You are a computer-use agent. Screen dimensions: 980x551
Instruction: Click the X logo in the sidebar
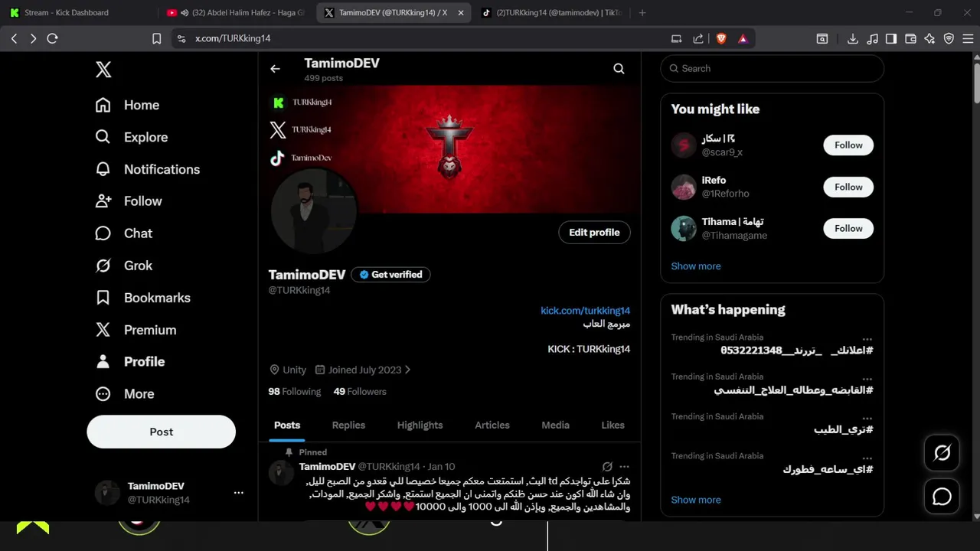[x=103, y=70]
